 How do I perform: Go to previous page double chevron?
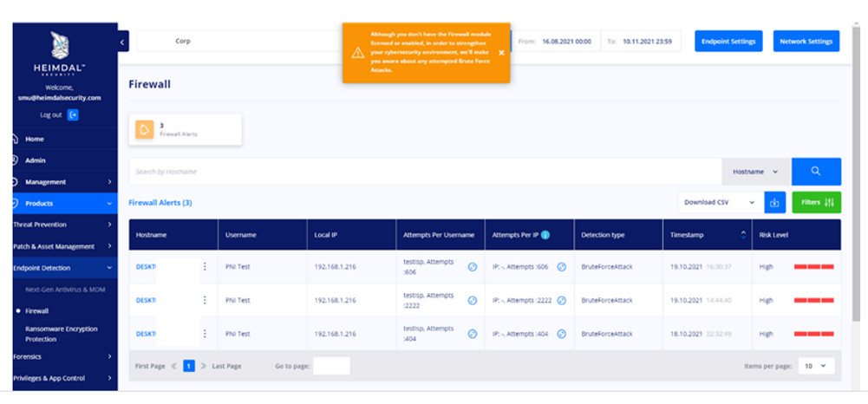point(173,367)
